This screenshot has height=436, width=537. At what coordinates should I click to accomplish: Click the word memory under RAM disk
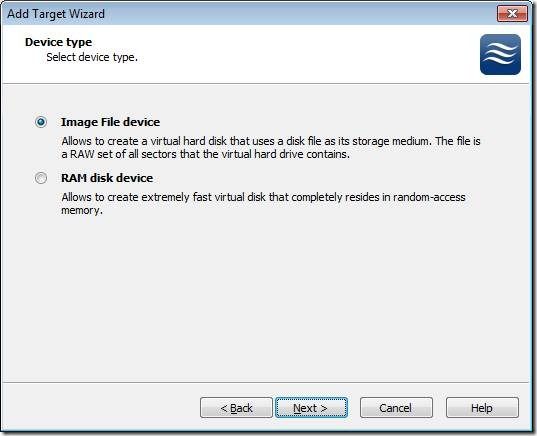click(x=82, y=211)
